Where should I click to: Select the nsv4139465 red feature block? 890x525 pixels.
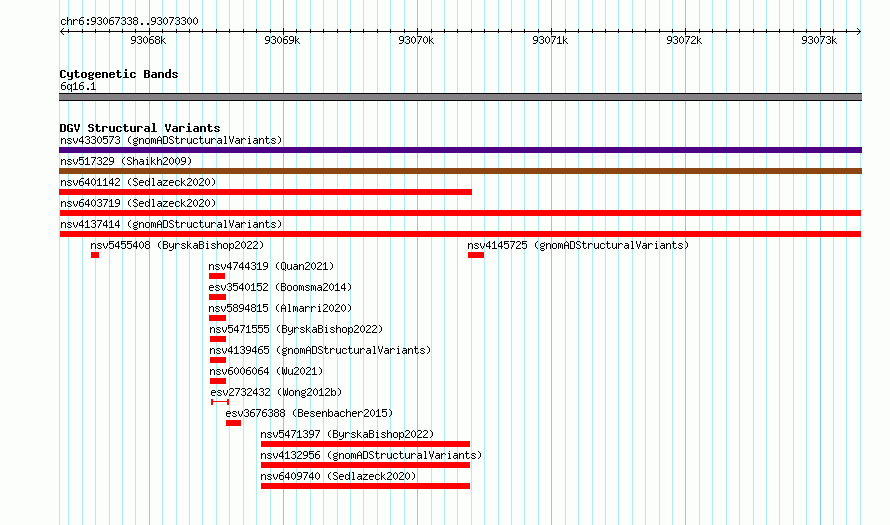click(218, 360)
